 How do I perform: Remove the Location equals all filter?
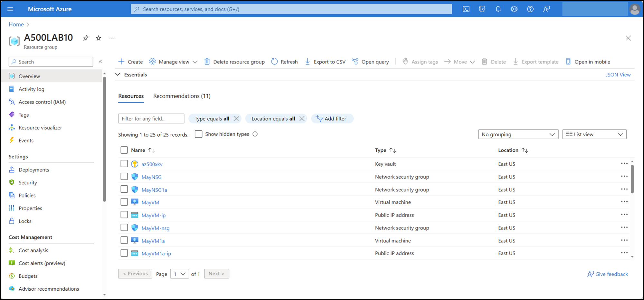click(302, 119)
